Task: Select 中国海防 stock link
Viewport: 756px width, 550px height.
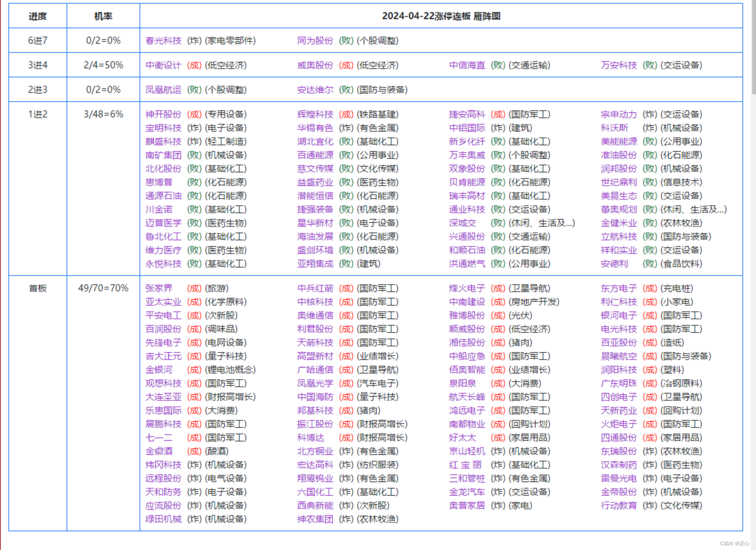Action: click(315, 397)
